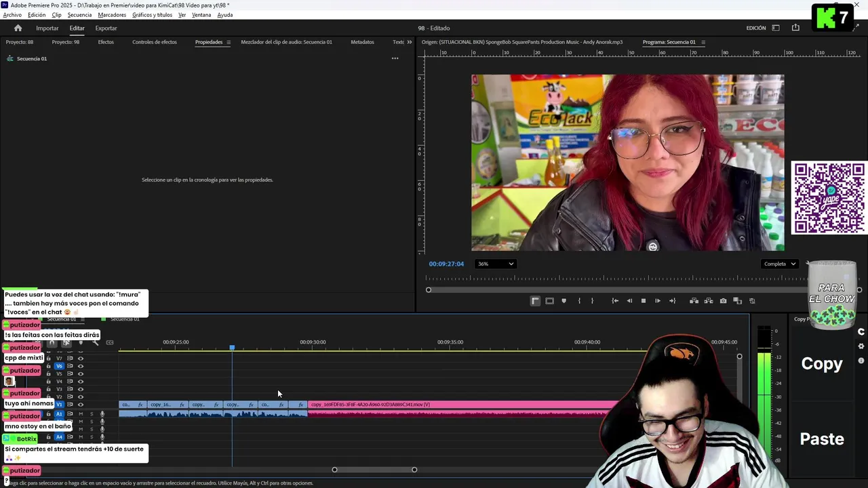Click the Exportar button
This screenshot has width=868, height=488.
[106, 28]
